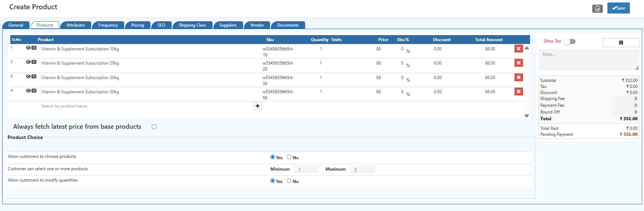Open the 50kg subscription list details icon

(x=34, y=91)
